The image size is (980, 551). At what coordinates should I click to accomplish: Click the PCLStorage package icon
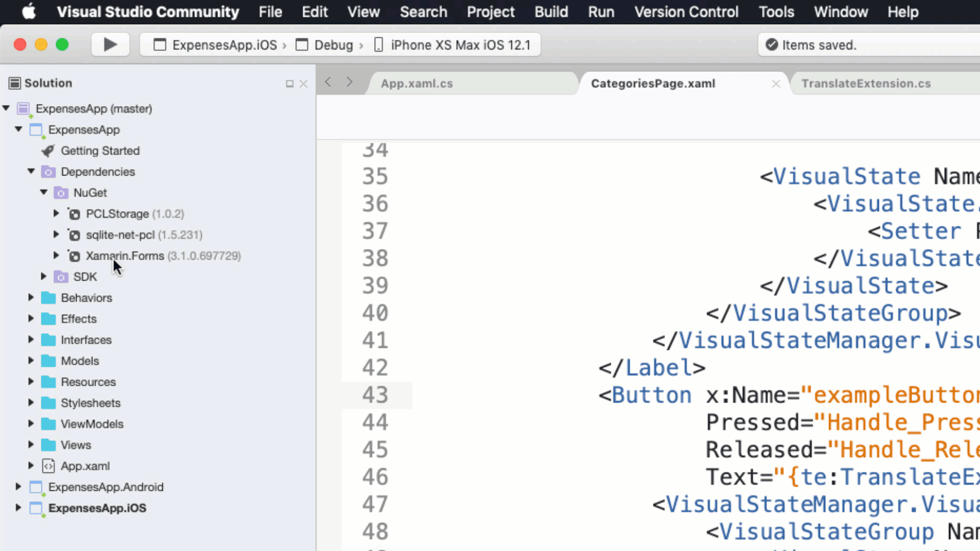point(74,214)
